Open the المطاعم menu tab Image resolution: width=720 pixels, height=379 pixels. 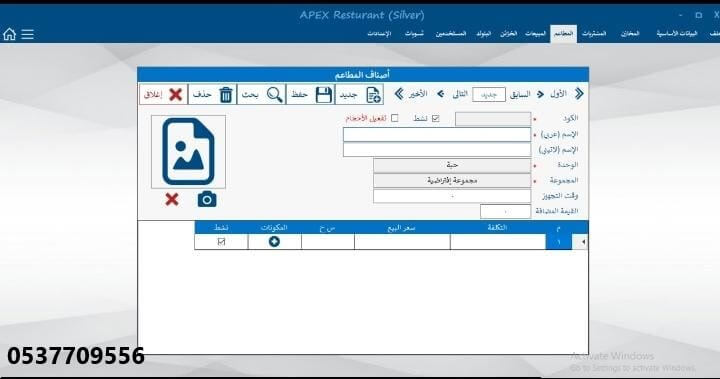click(563, 34)
